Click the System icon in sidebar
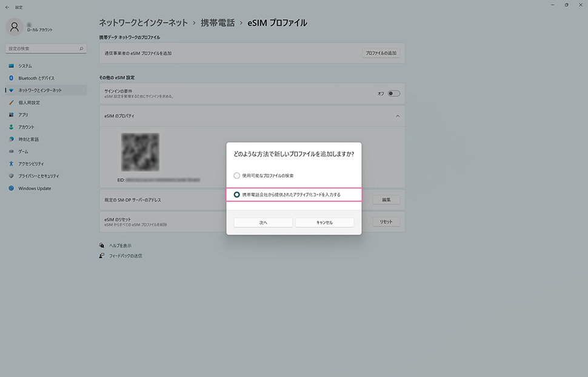Viewport: 588px width, 377px height. tap(11, 66)
